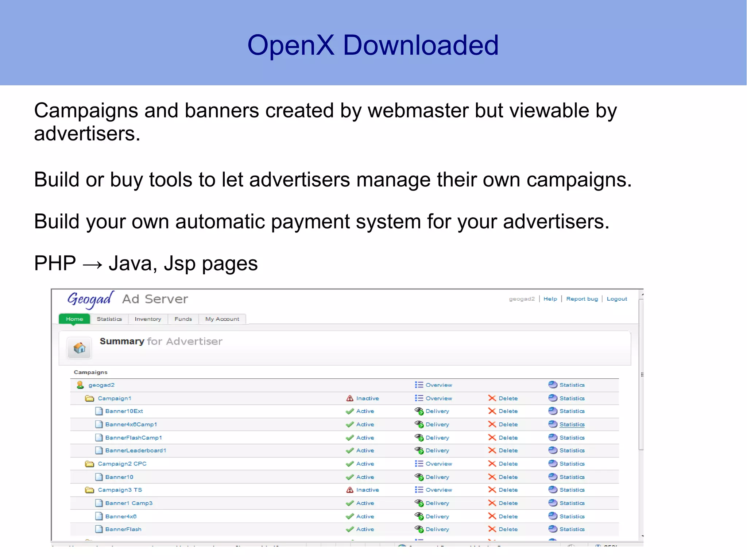747x560 pixels.
Task: Click the scrollbar down arrow
Action: (642, 537)
